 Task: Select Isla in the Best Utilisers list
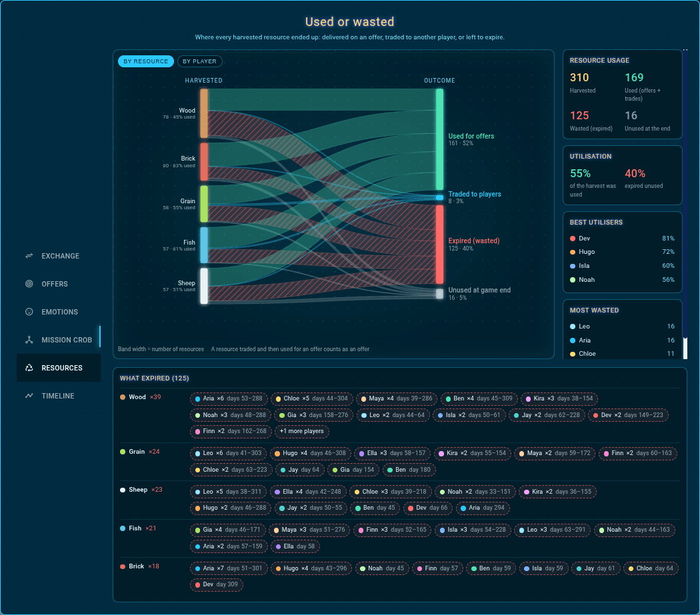[x=622, y=266]
